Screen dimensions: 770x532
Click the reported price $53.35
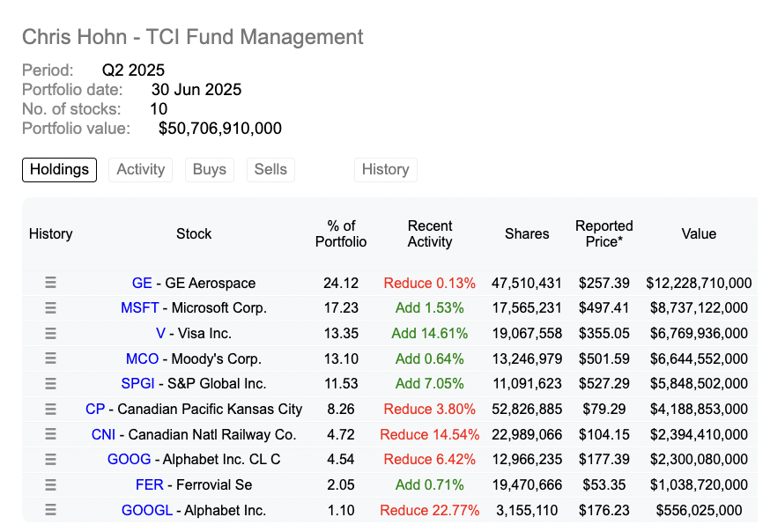pos(604,485)
